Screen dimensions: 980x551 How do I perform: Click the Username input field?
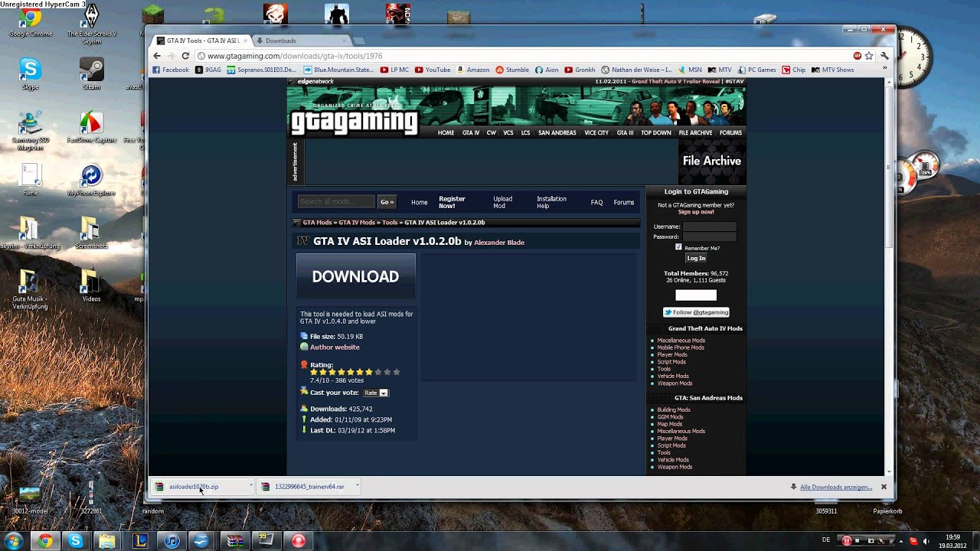pyautogui.click(x=710, y=227)
